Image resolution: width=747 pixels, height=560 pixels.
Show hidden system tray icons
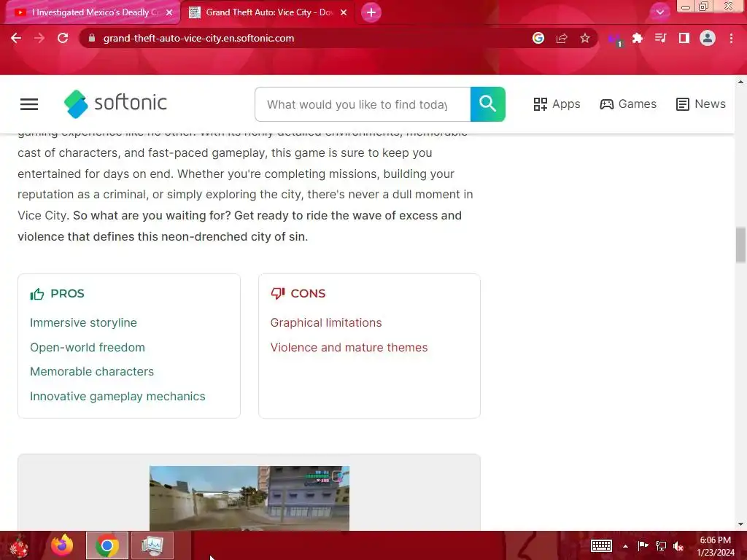[x=625, y=546]
